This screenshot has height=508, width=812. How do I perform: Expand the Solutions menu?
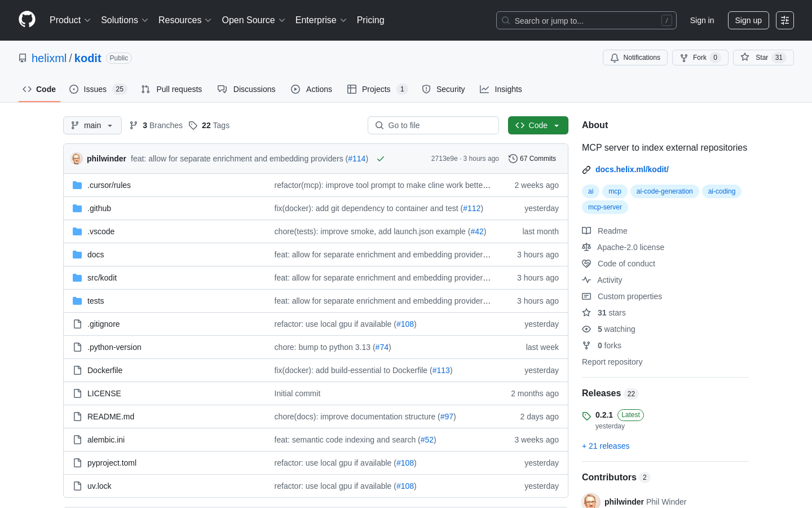point(125,20)
